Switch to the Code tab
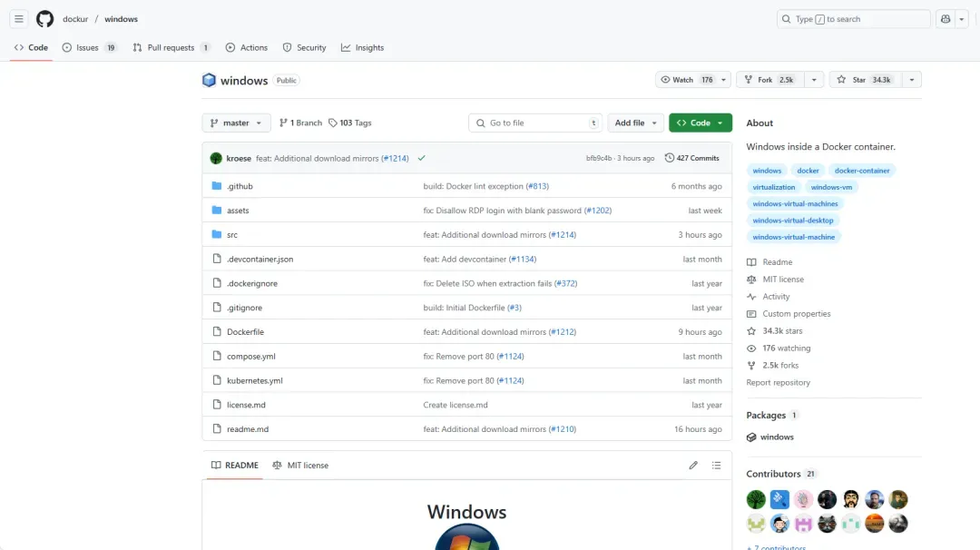The image size is (980, 550). tap(31, 47)
